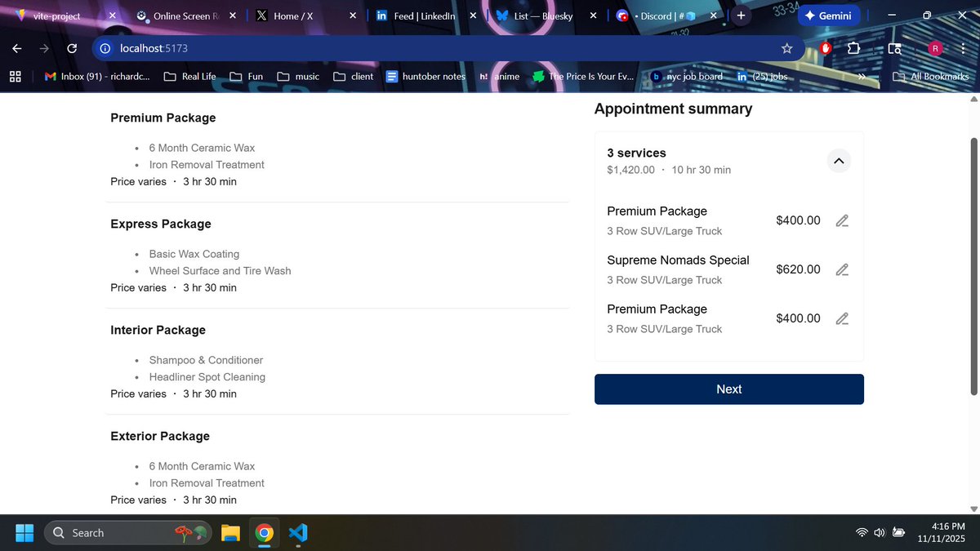The height and width of the screenshot is (551, 980).
Task: Close the vite-project tab
Action: [x=113, y=16]
